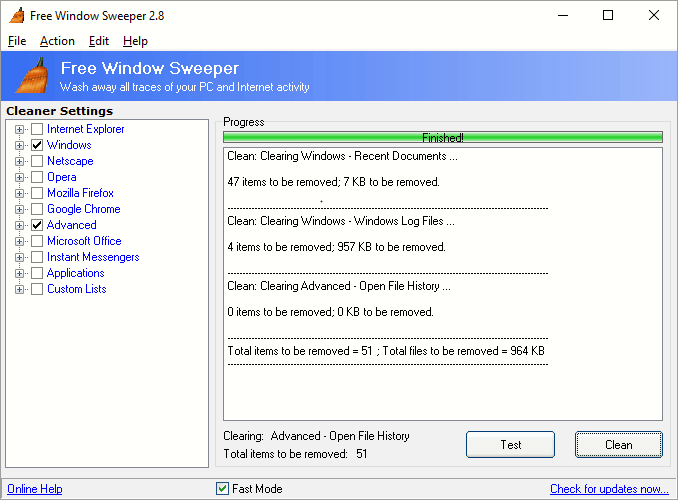Image resolution: width=678 pixels, height=500 pixels.
Task: Select the Mozilla Firefox tree label
Action: click(80, 193)
